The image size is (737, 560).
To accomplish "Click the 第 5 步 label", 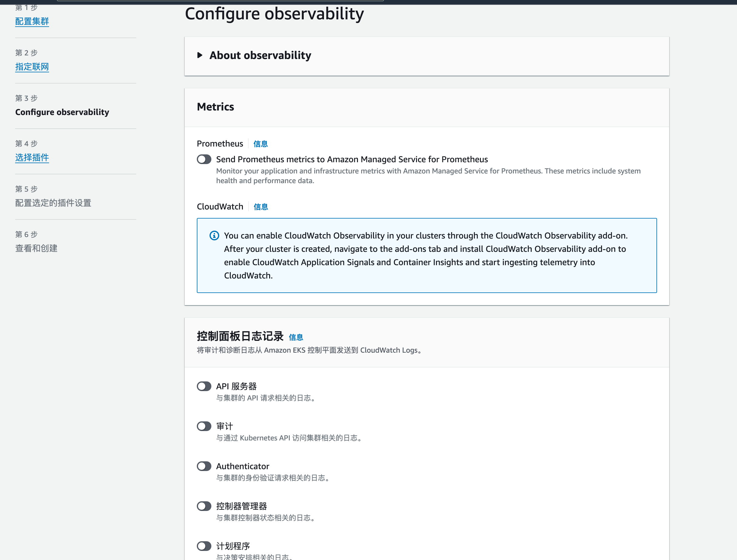I will 26,189.
